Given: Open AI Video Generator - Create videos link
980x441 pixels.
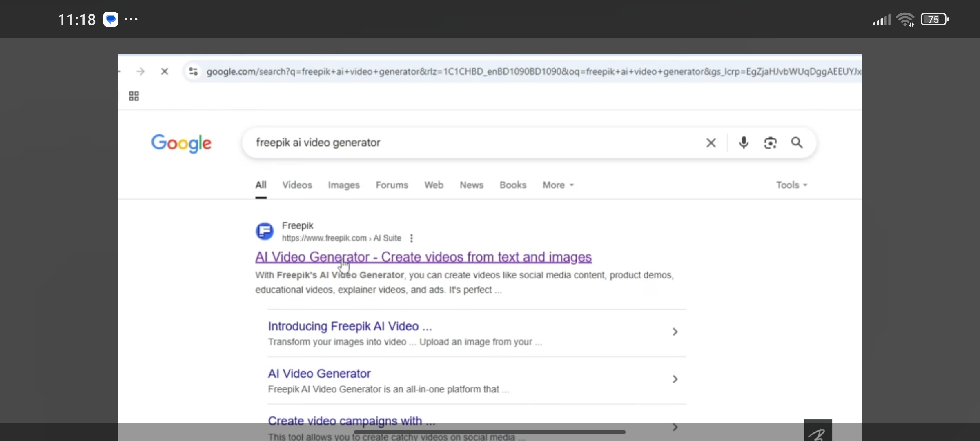Looking at the screenshot, I should tap(423, 257).
